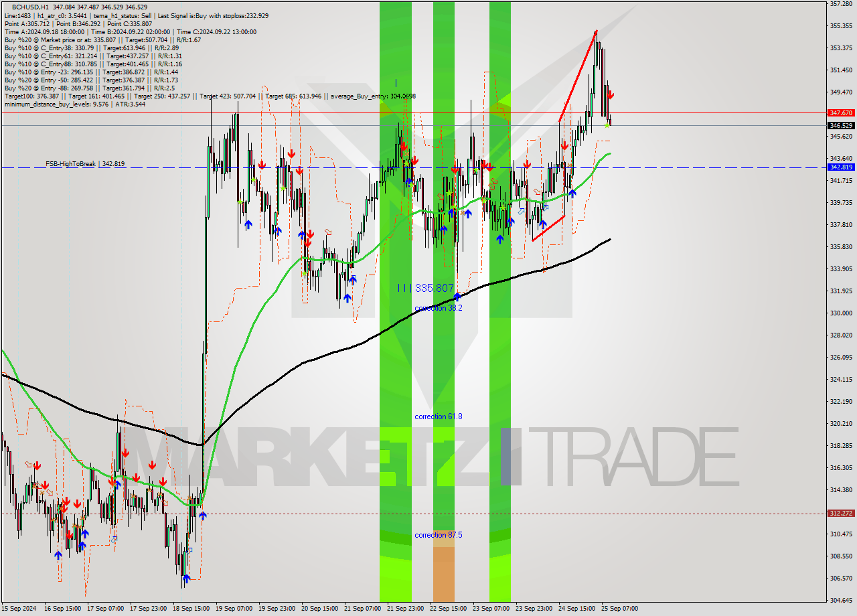Click the '19 Sep 23:00' time axis label
Image resolution: width=857 pixels, height=616 pixels.
(x=277, y=609)
